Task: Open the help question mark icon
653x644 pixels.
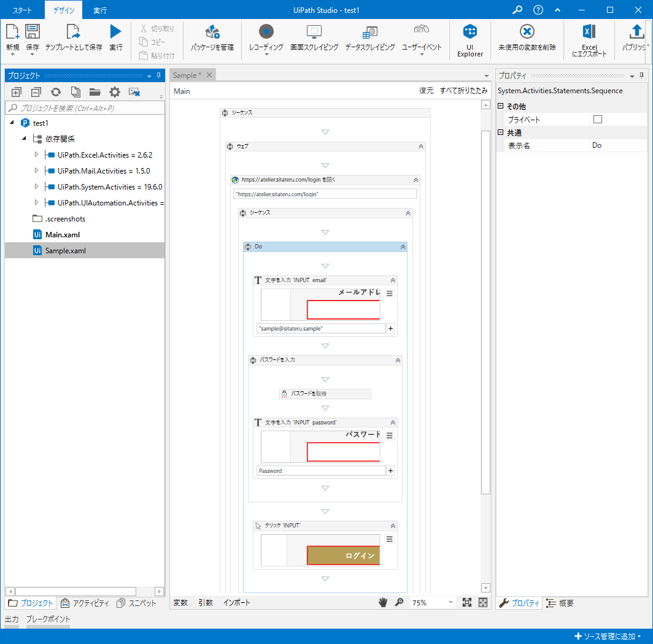Action: point(538,10)
